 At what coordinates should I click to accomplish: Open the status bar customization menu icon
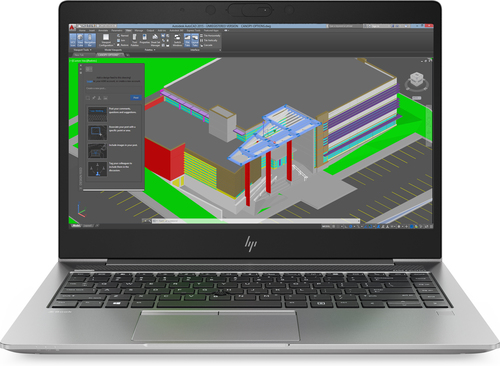431,226
